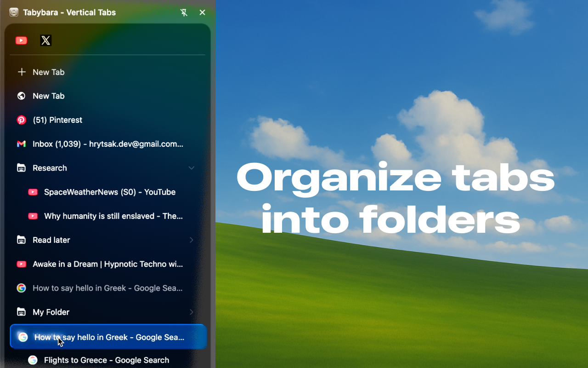Expand the Read later folder chevron

coord(192,240)
